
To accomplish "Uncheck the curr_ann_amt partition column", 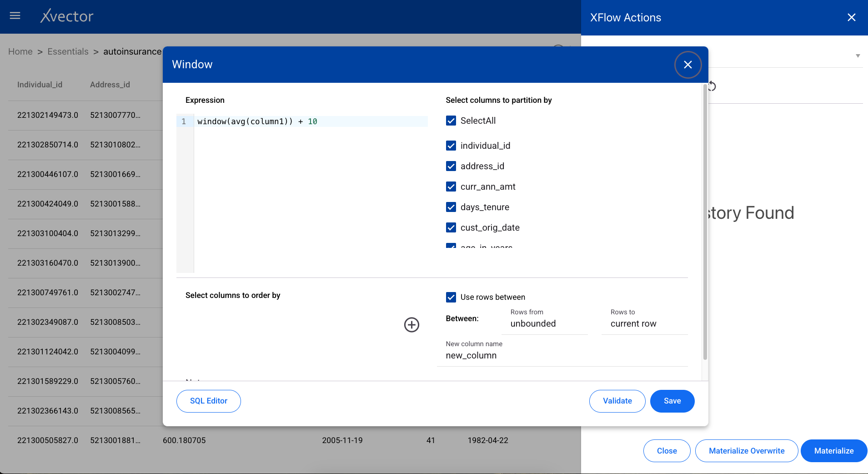I will pos(451,187).
